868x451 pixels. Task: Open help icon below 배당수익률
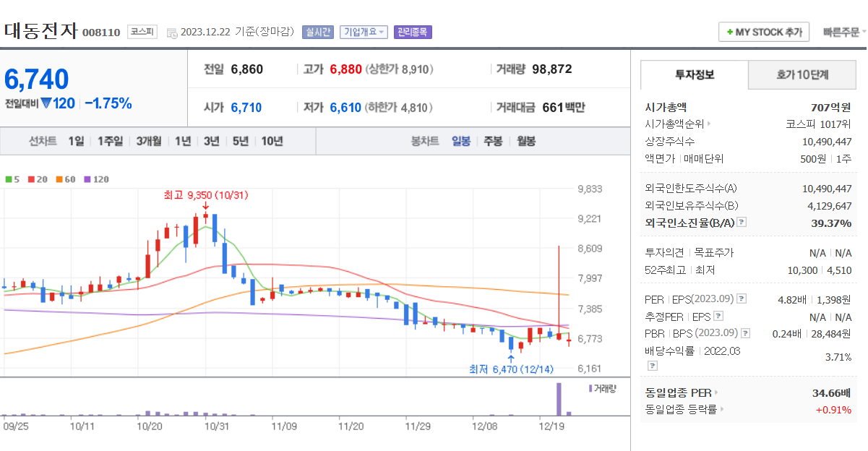point(652,366)
